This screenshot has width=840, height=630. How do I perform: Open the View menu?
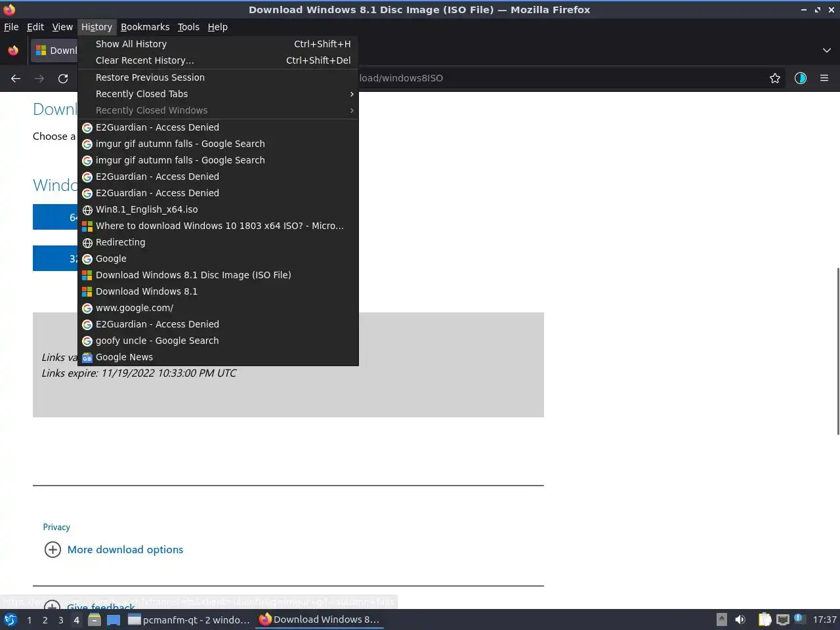[62, 27]
